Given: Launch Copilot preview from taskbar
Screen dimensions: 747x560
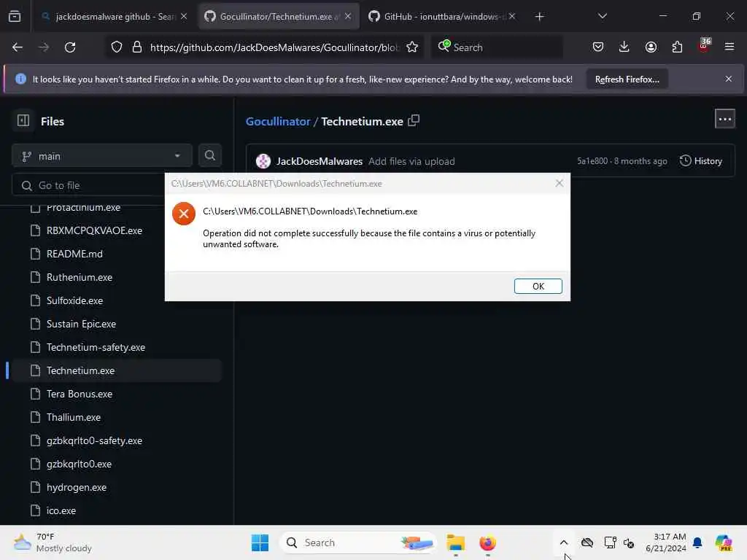Looking at the screenshot, I should tap(724, 542).
